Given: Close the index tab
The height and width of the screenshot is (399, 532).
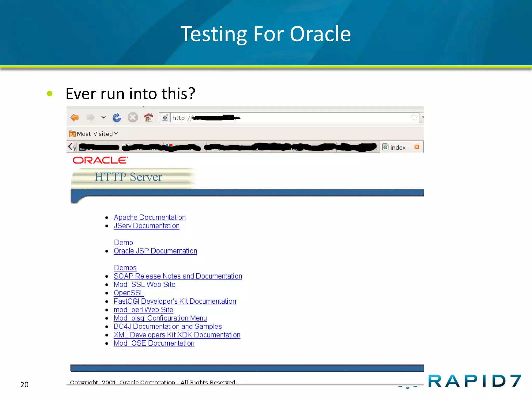Looking at the screenshot, I should (417, 147).
